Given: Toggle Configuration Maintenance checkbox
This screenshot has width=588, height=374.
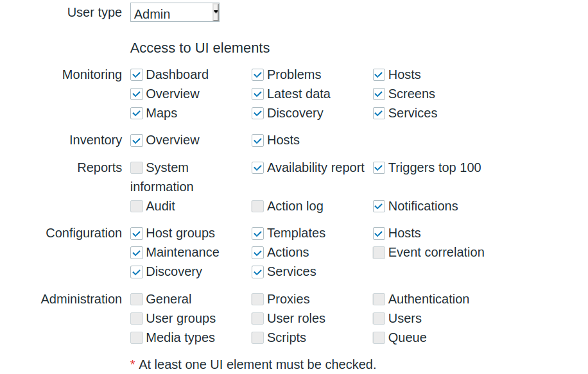Looking at the screenshot, I should click(136, 253).
